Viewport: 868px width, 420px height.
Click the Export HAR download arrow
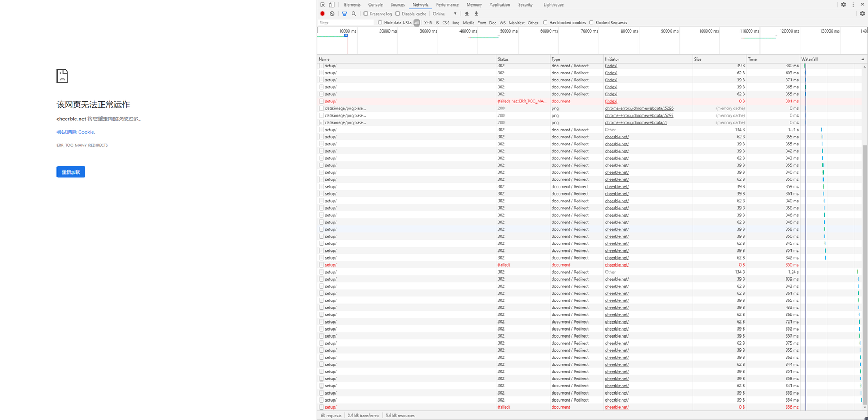click(x=476, y=14)
